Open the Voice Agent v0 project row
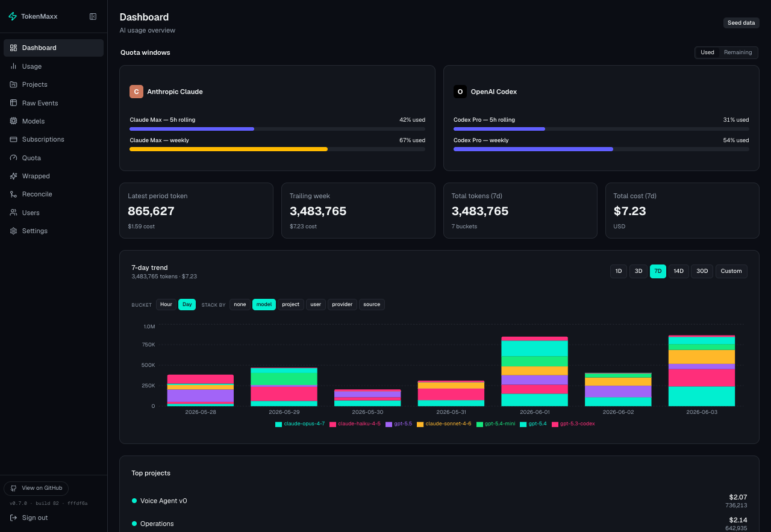The image size is (771, 532). coord(439,501)
